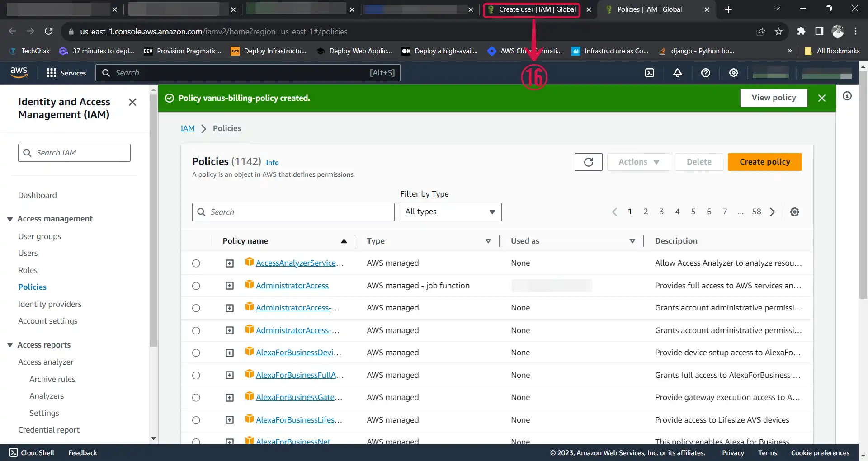This screenshot has width=868, height=461.
Task: Open AWS console settings gear
Action: click(734, 73)
